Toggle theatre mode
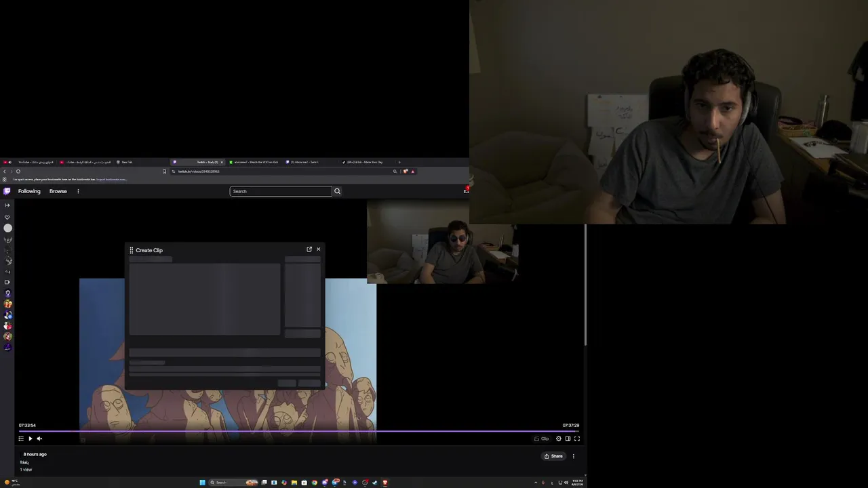 tap(568, 439)
